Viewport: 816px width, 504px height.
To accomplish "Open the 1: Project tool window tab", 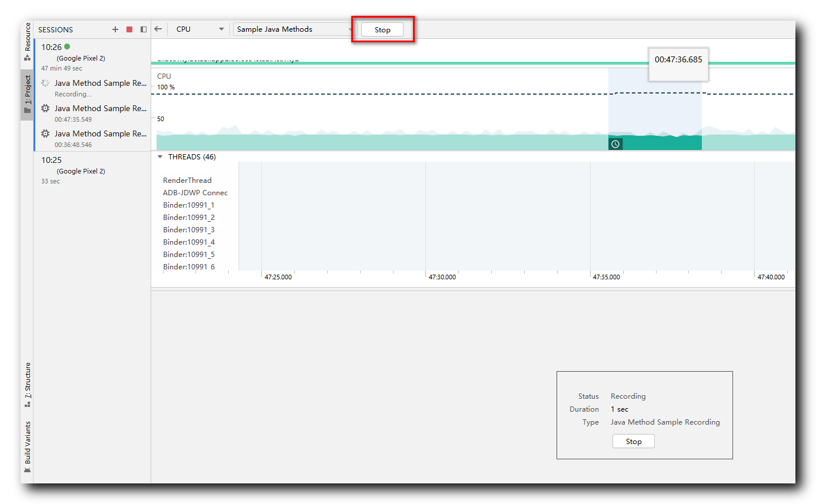I will click(x=27, y=95).
